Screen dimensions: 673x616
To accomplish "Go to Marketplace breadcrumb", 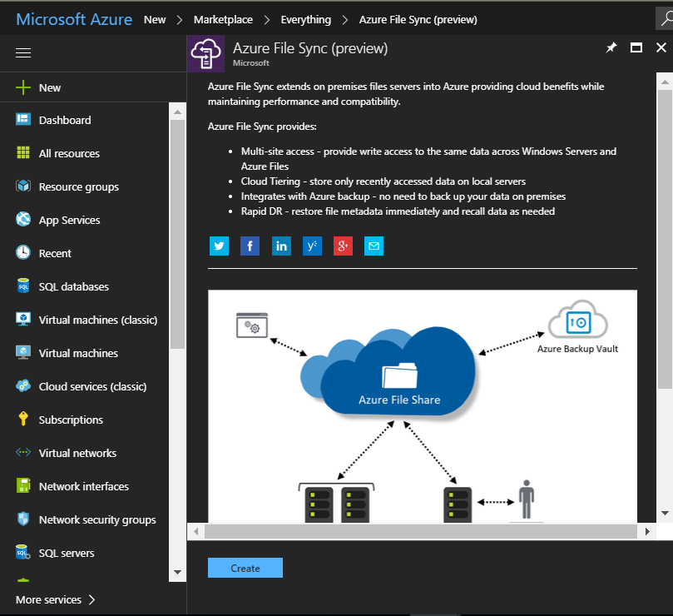I will click(223, 20).
